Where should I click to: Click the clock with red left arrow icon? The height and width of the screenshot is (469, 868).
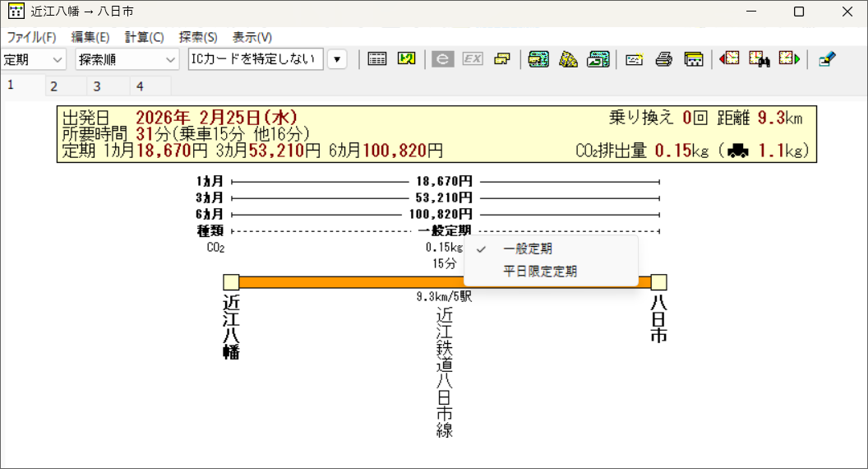coord(729,58)
